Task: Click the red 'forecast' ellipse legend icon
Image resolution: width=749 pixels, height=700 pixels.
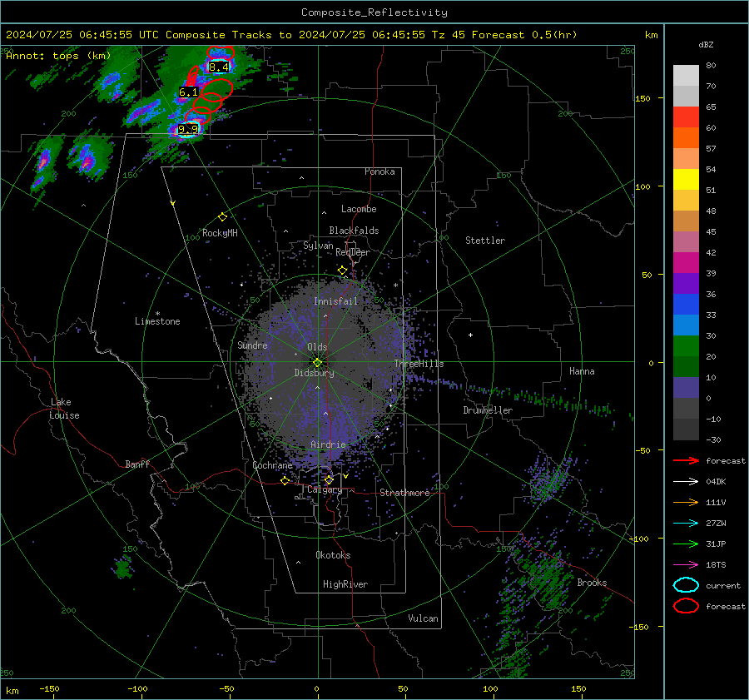Action: (x=686, y=606)
